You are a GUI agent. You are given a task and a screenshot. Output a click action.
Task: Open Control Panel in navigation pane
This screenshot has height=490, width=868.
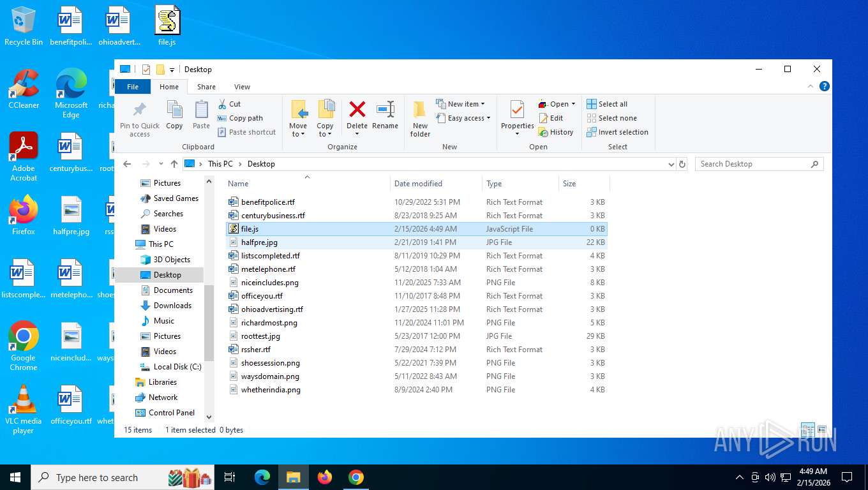click(x=165, y=413)
